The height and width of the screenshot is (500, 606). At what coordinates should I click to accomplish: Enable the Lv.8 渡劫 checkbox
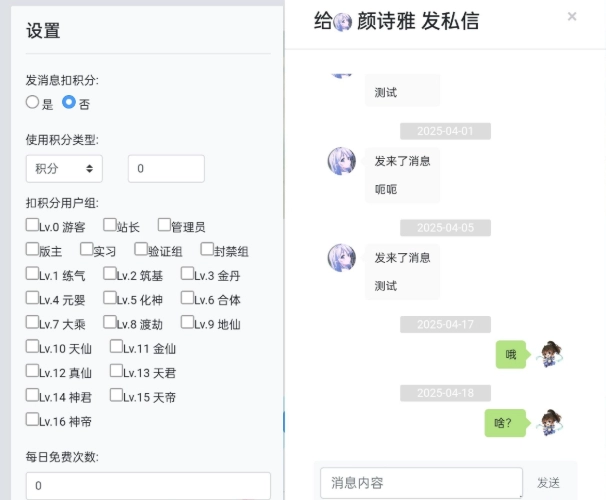coord(110,322)
